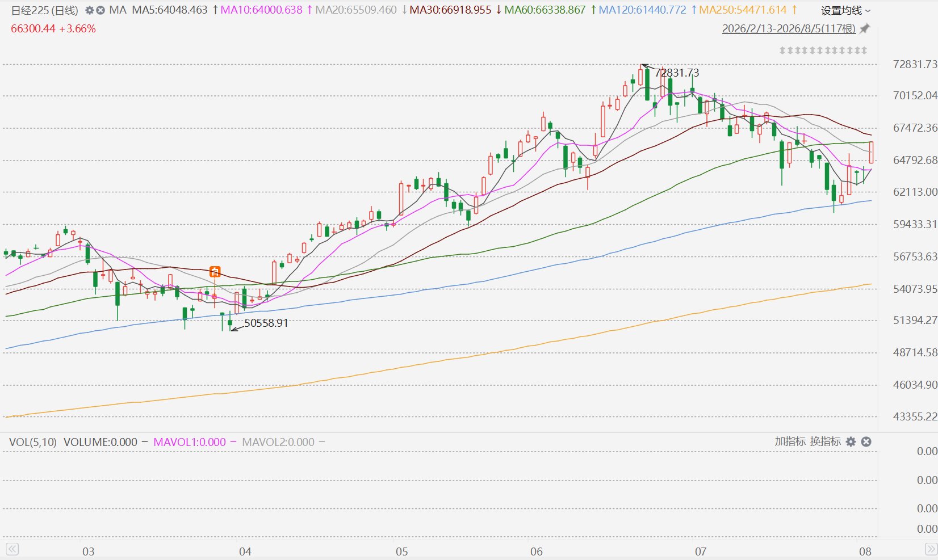Click the 51394.27 price axis label

915,320
